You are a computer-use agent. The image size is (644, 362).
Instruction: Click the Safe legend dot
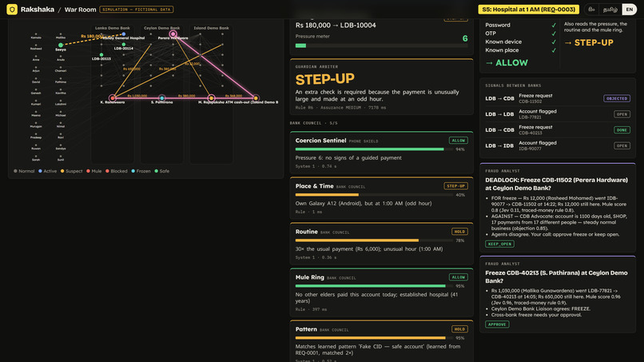click(156, 171)
